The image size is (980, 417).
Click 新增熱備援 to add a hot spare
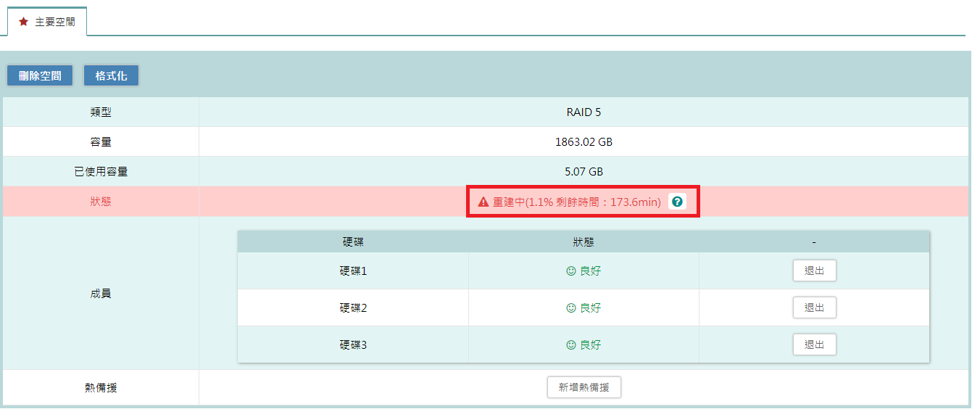click(x=584, y=387)
